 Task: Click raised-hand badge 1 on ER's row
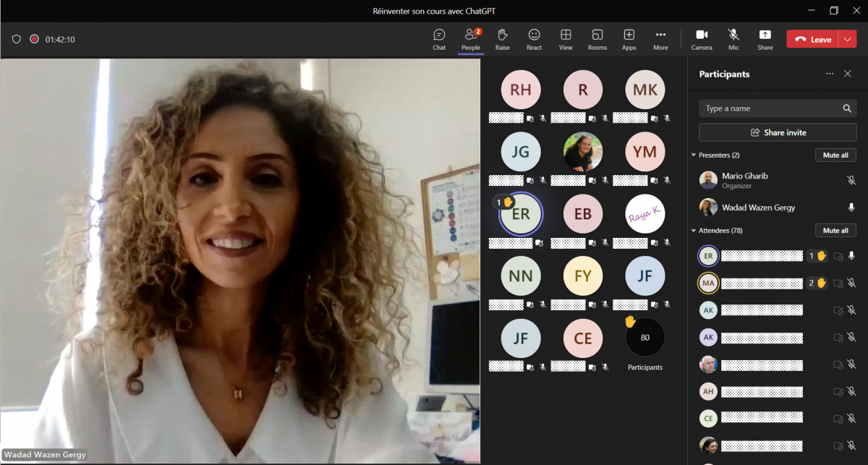coord(817,256)
